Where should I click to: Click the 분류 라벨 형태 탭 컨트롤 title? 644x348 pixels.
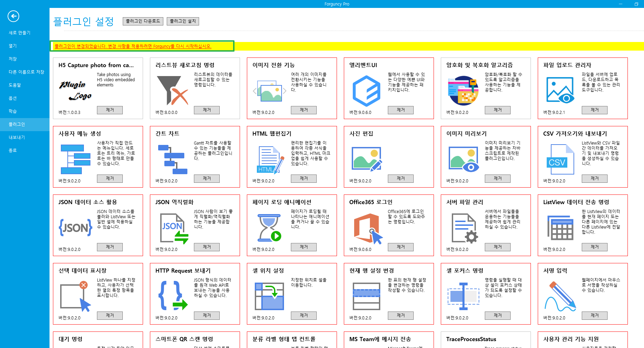point(284,339)
